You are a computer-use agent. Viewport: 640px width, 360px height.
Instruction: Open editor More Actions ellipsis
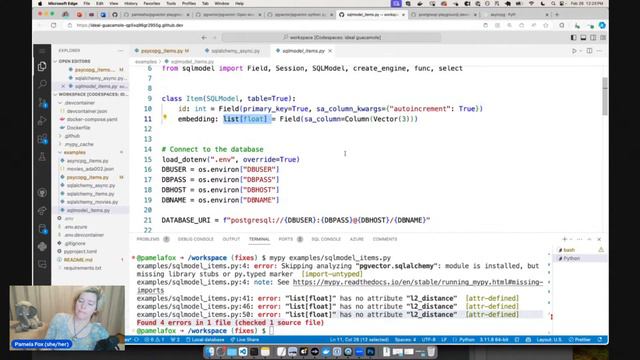click(600, 51)
